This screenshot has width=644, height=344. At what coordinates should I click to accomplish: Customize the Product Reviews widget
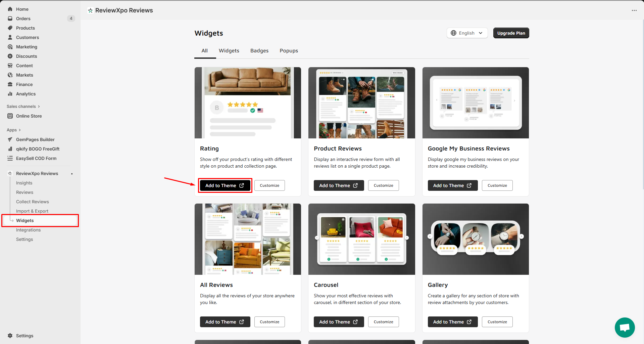point(383,185)
